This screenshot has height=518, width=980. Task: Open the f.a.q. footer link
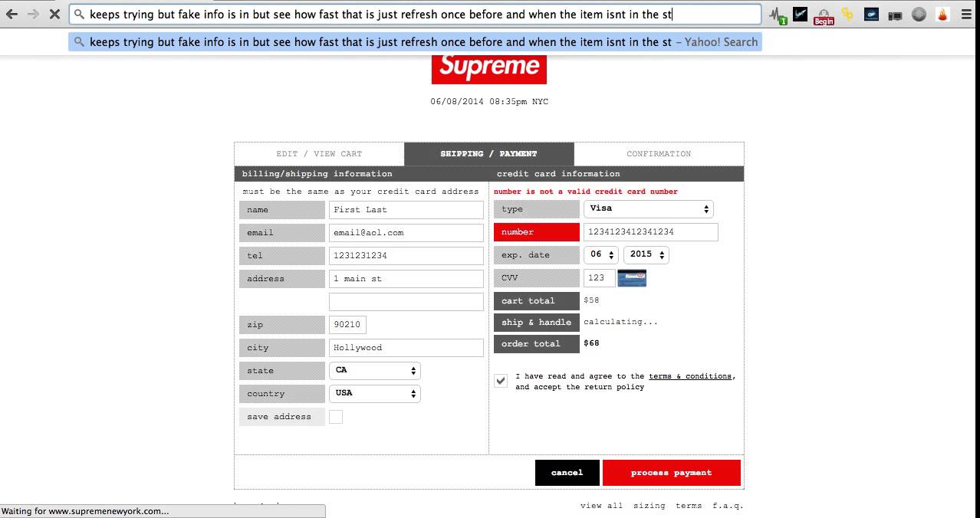(x=728, y=506)
